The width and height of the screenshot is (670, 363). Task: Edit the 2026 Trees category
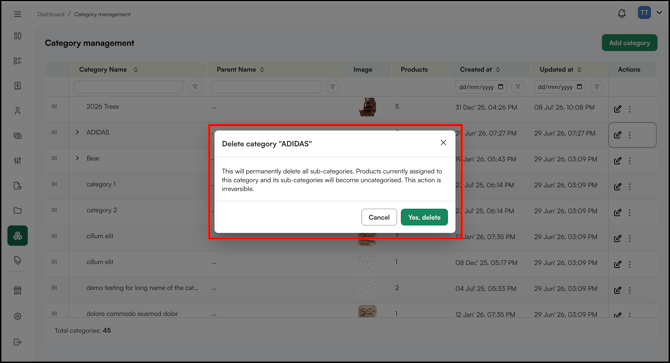(x=617, y=109)
